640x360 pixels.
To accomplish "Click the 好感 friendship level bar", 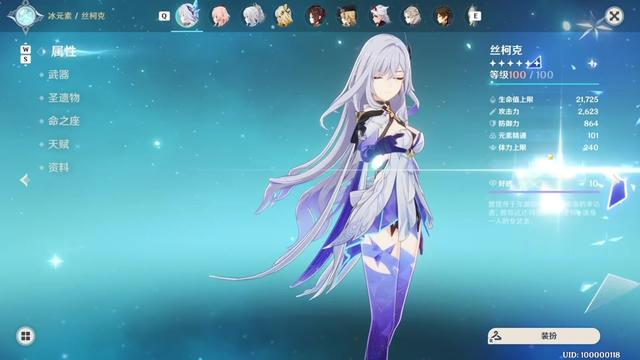I will (544, 185).
